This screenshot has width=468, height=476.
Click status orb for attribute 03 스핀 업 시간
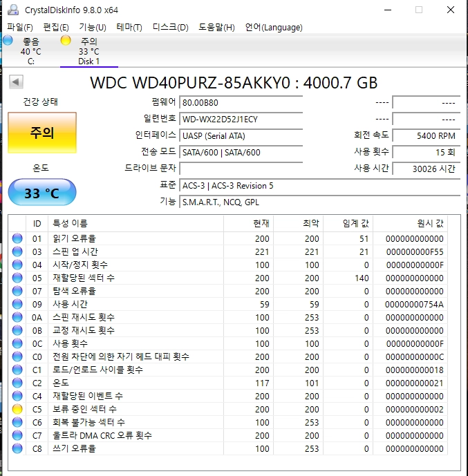click(17, 251)
